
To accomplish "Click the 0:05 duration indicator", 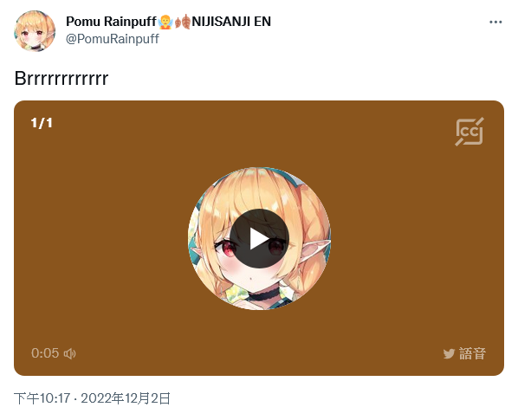I will [45, 353].
